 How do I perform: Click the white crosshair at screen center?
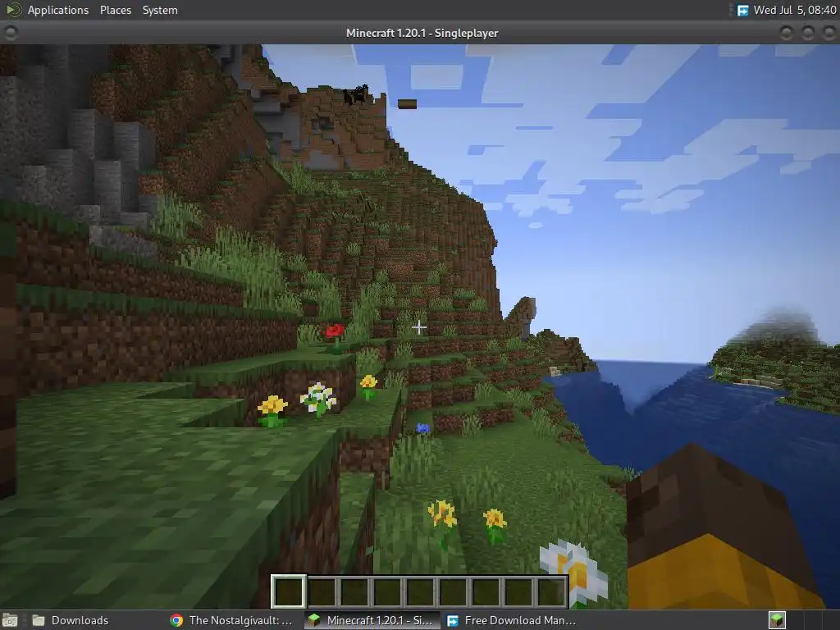coord(419,326)
